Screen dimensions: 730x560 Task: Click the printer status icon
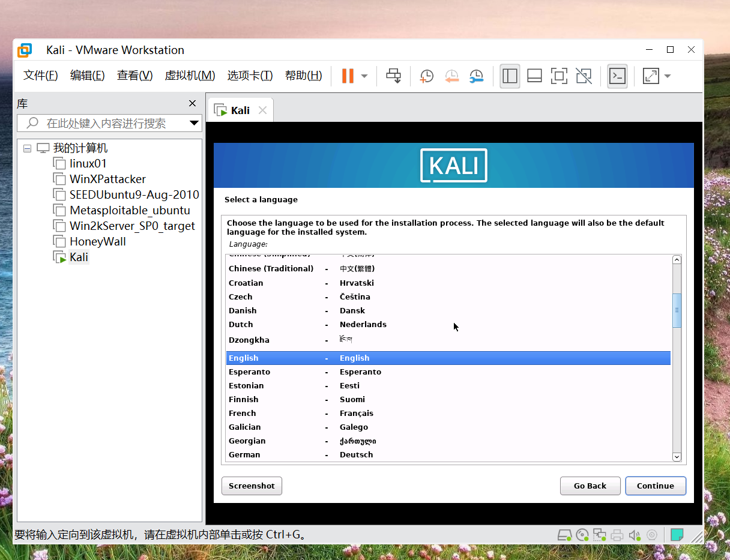[617, 535]
